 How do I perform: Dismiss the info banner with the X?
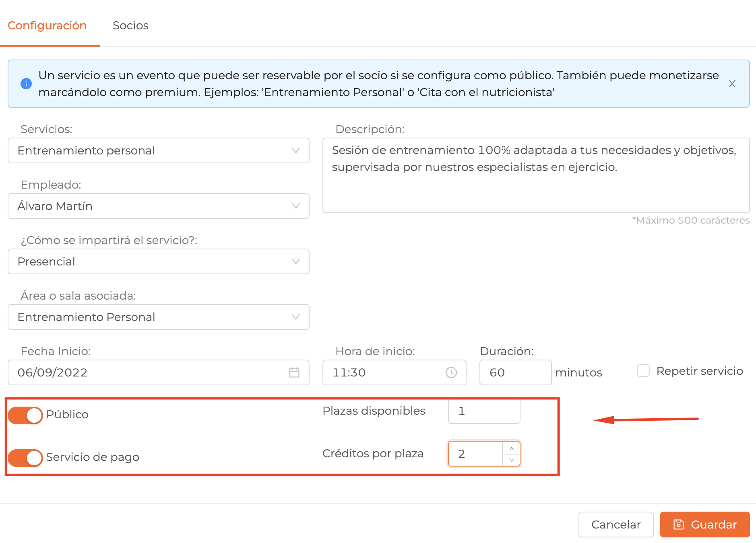[732, 84]
